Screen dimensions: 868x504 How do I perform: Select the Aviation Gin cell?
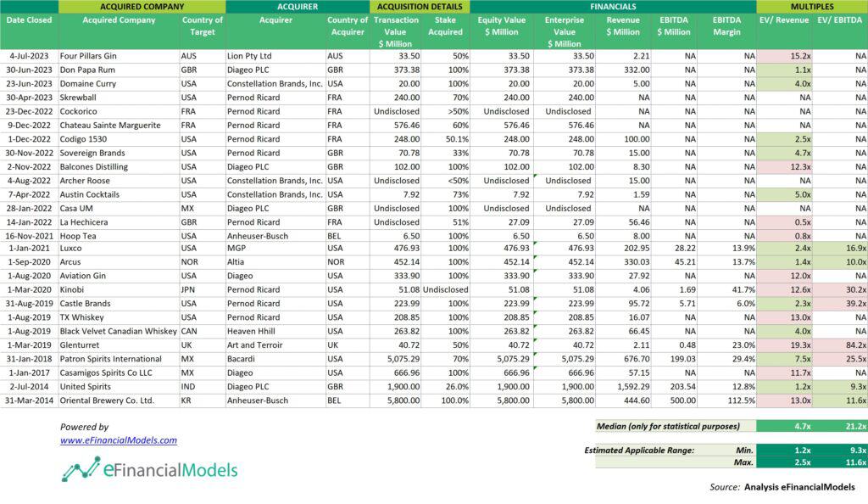click(x=119, y=276)
